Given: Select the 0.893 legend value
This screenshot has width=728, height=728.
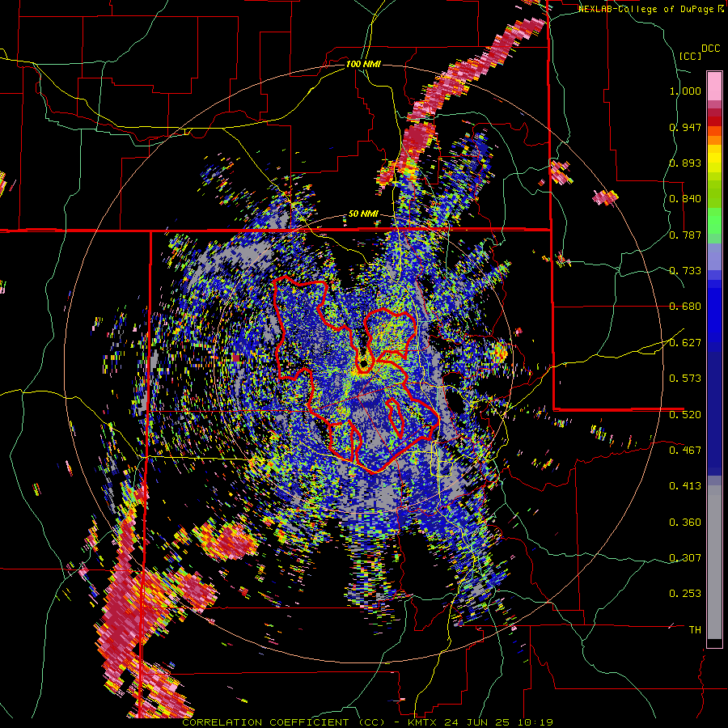Looking at the screenshot, I should coord(685,163).
